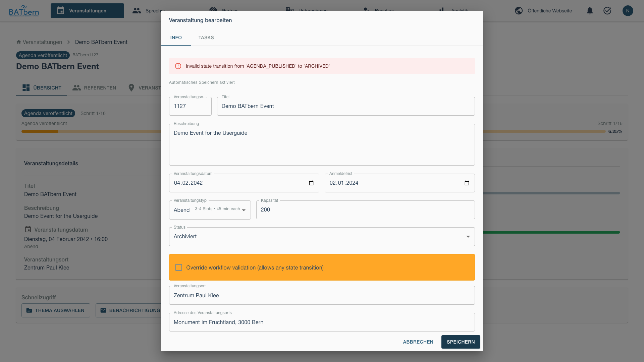Screen dimensions: 644x362
Task: Click the Anmeldefrist date field
Action: coord(399,183)
